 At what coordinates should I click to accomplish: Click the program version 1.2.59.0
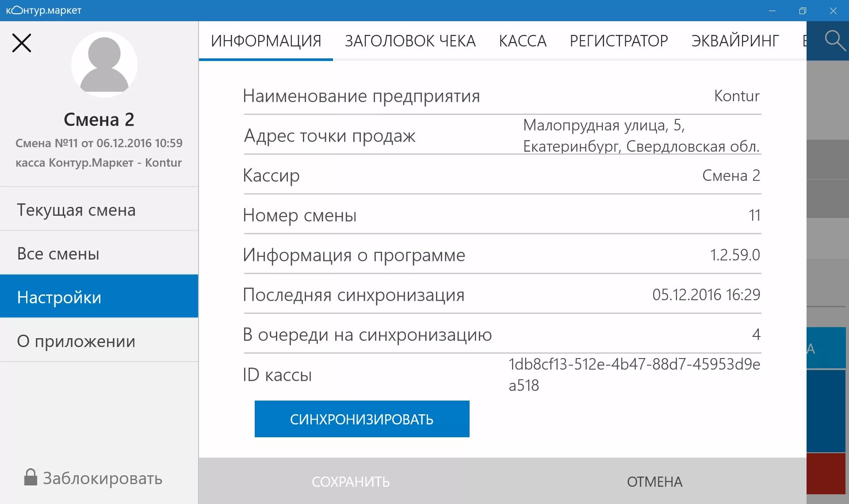coord(735,255)
